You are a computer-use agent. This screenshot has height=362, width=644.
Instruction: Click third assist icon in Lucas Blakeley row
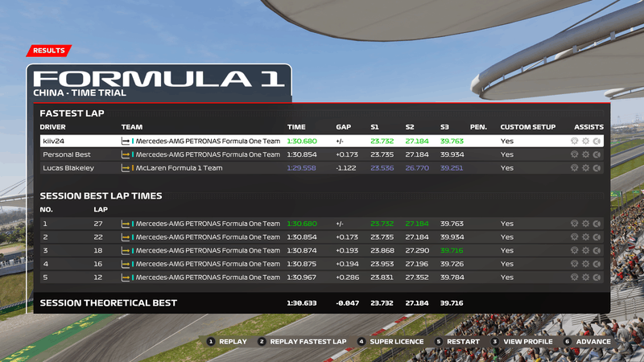pos(597,168)
